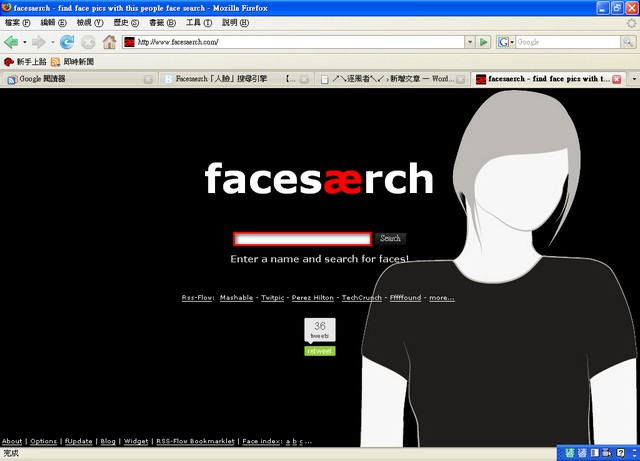Click the green retweet button

(x=320, y=351)
